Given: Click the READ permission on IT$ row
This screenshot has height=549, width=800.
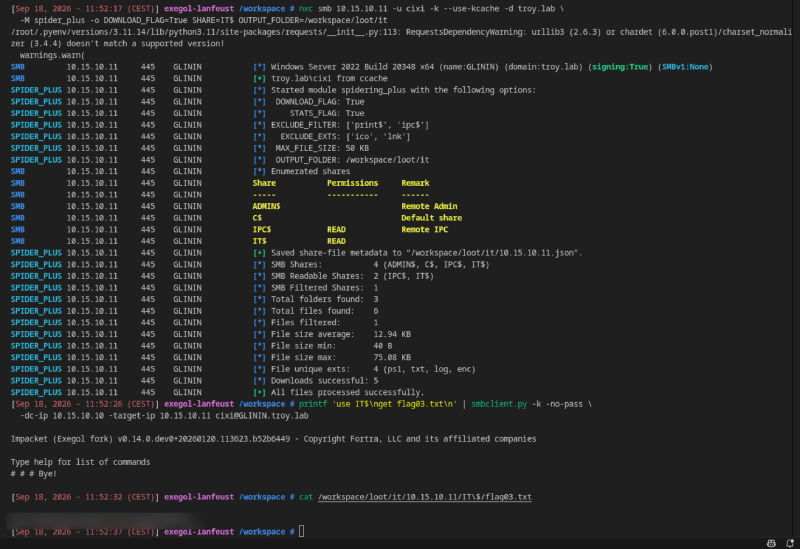Looking at the screenshot, I should tap(336, 241).
